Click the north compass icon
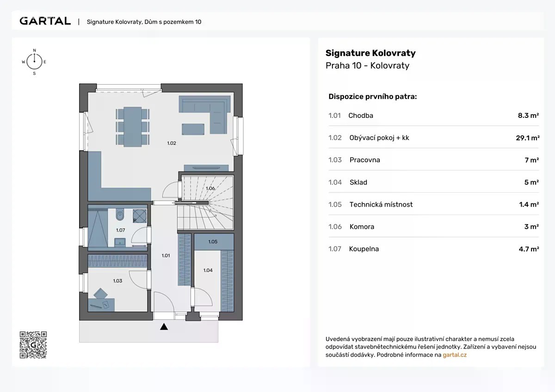555x392 pixels. coord(34,61)
